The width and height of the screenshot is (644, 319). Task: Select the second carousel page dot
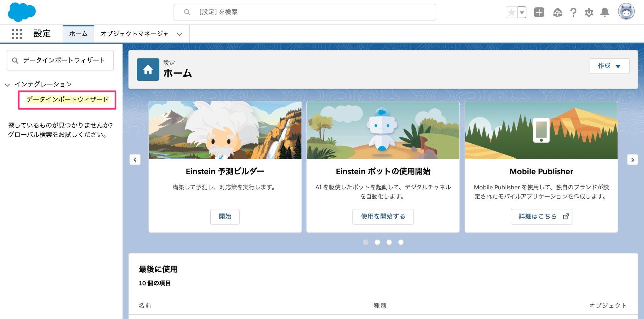point(377,242)
